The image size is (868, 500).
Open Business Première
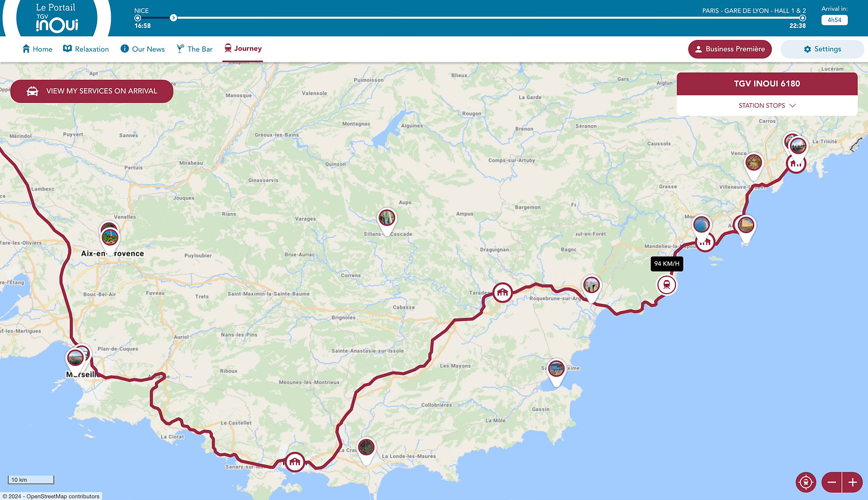click(730, 49)
